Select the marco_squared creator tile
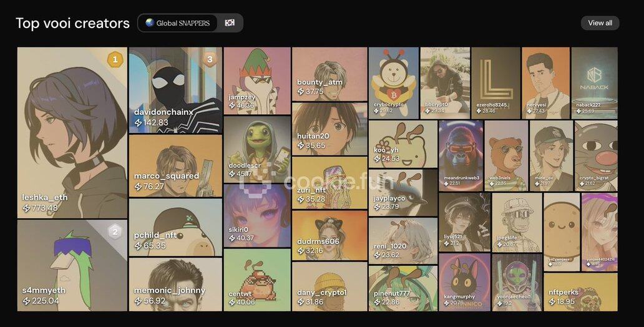This screenshot has height=327, width=644. pos(175,166)
